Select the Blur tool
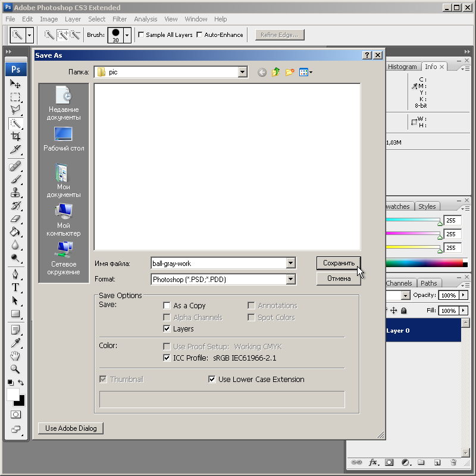The width and height of the screenshot is (476, 476). 15,245
